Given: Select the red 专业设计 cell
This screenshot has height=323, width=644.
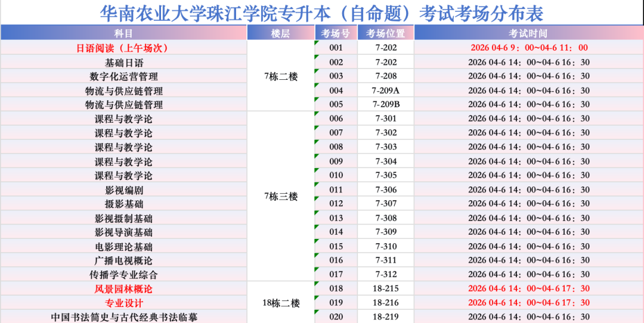Looking at the screenshot, I should (x=123, y=303).
